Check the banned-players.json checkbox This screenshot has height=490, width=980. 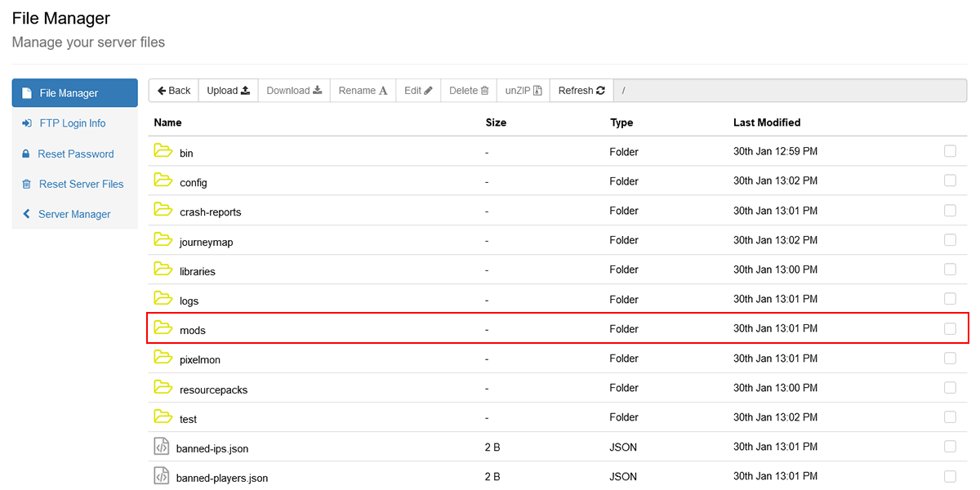[950, 476]
